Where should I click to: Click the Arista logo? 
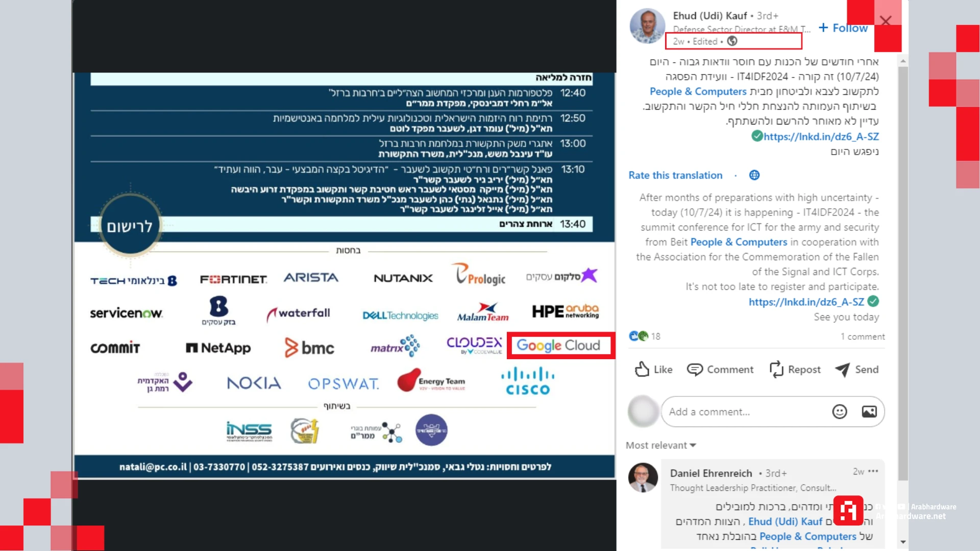pyautogui.click(x=311, y=278)
